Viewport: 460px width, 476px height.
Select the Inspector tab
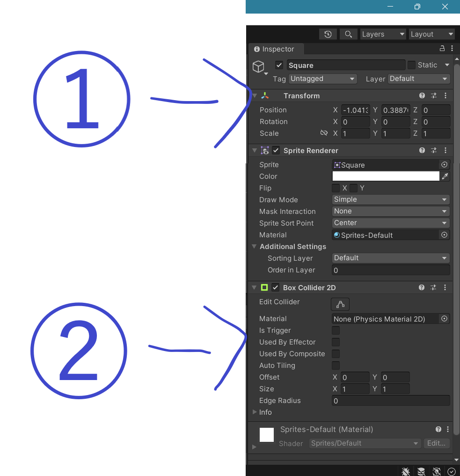[276, 49]
